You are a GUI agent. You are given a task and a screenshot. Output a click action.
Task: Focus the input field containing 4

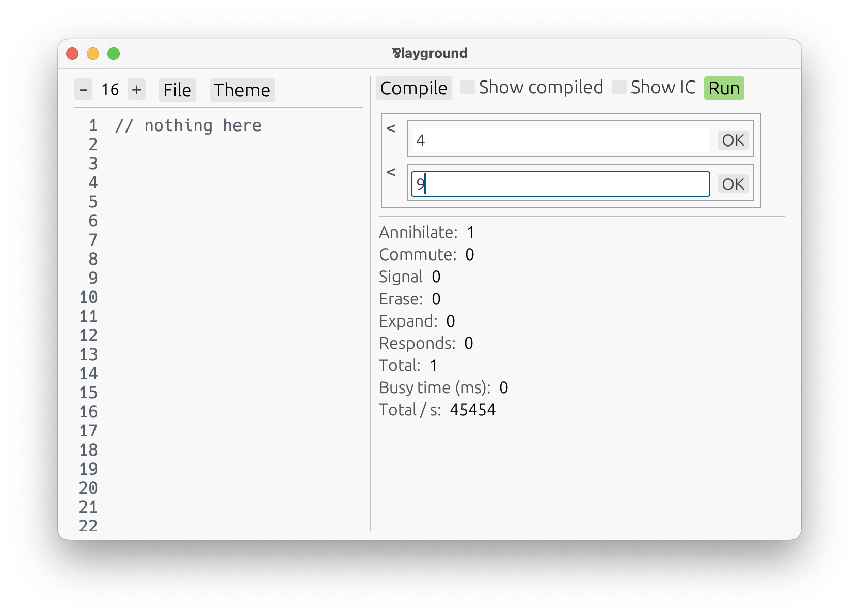point(561,140)
